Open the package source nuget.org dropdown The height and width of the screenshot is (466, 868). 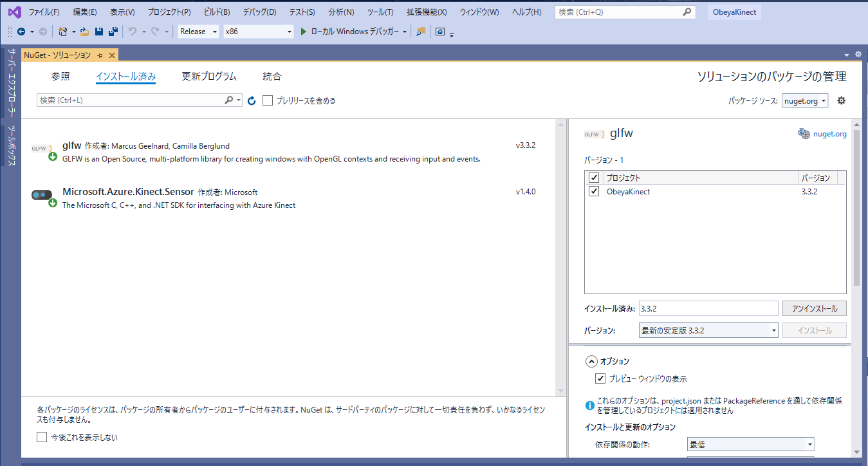(805, 101)
